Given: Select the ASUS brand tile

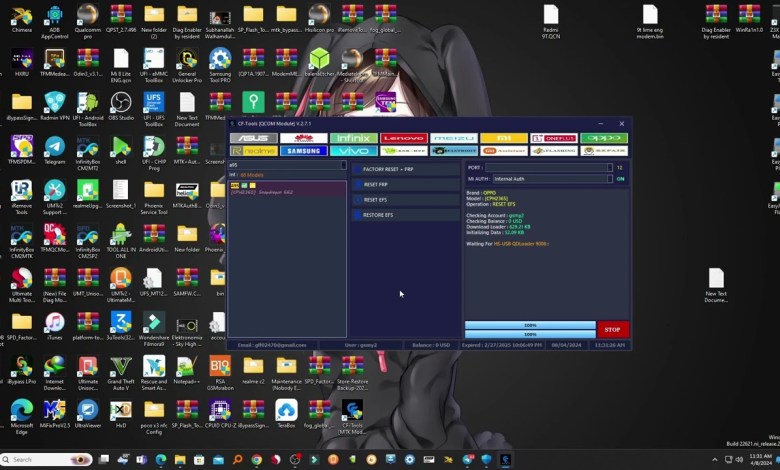Looking at the screenshot, I should (254, 138).
